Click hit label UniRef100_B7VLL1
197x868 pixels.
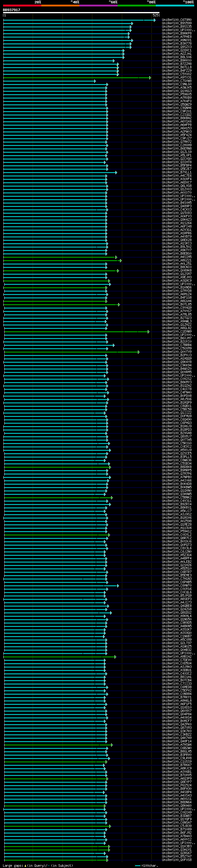(x=177, y=172)
